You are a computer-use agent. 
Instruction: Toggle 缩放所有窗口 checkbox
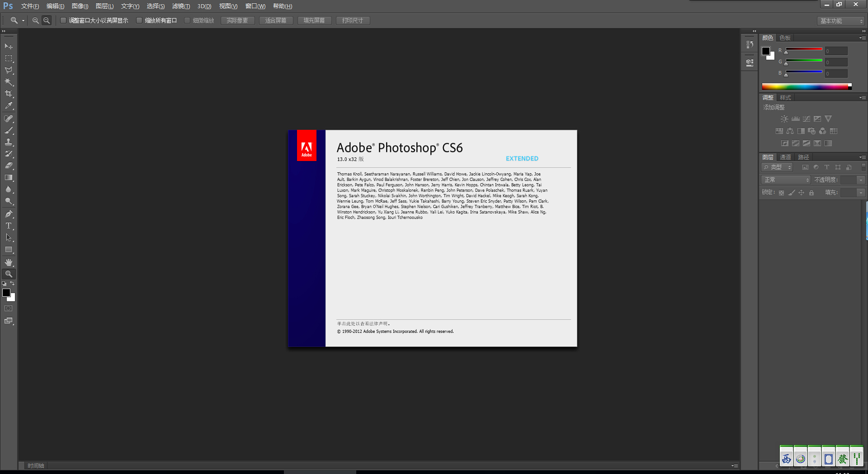tap(139, 20)
